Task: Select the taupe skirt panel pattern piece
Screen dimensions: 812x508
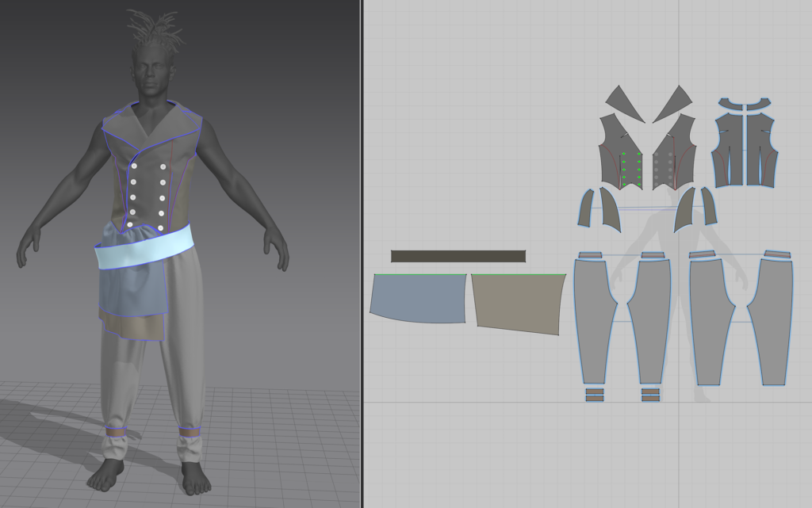Action: (519, 304)
